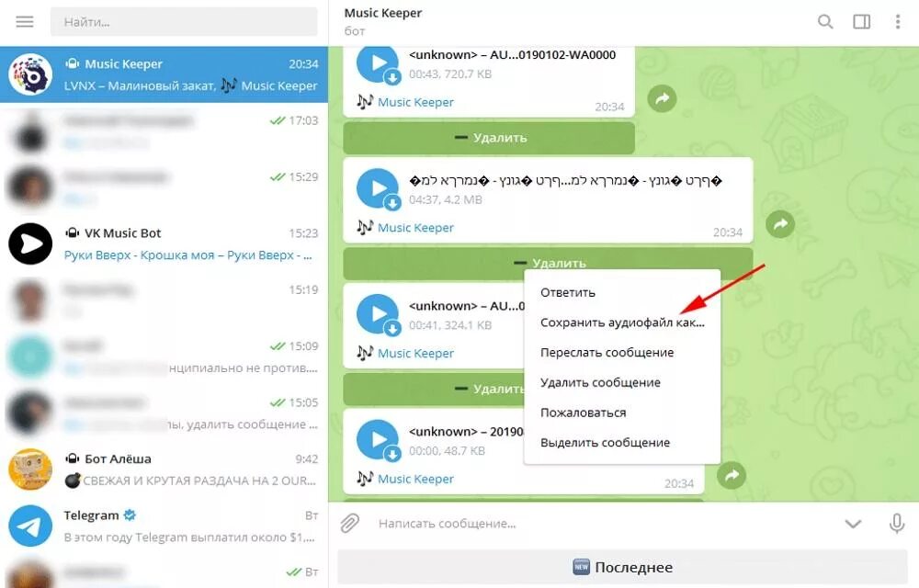Click Music Keeper link under 4.2 MB audio
Image resolution: width=919 pixels, height=588 pixels.
tap(415, 228)
